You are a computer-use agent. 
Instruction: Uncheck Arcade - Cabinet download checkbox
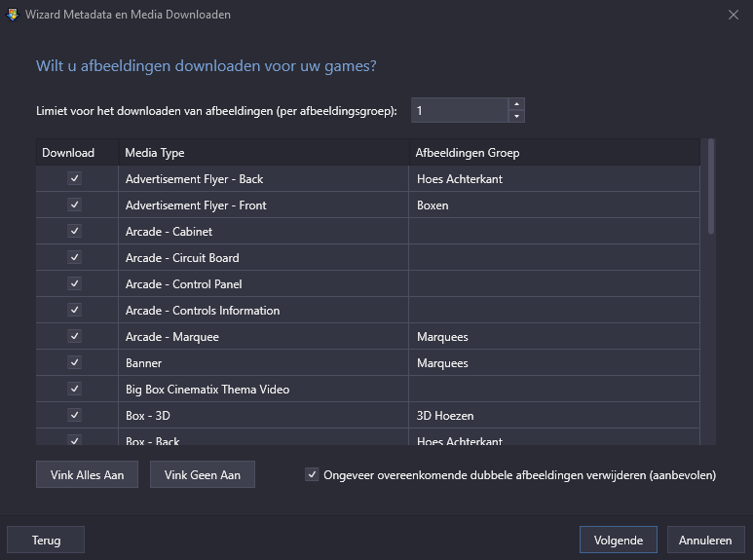point(74,231)
